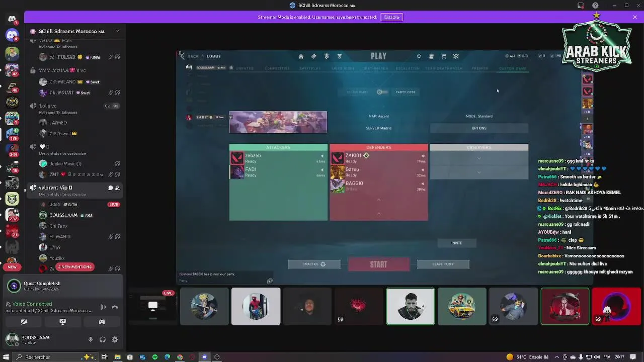Image resolution: width=644 pixels, height=362 pixels.
Task: Click LEAVE PARTY button
Action: [x=443, y=264]
